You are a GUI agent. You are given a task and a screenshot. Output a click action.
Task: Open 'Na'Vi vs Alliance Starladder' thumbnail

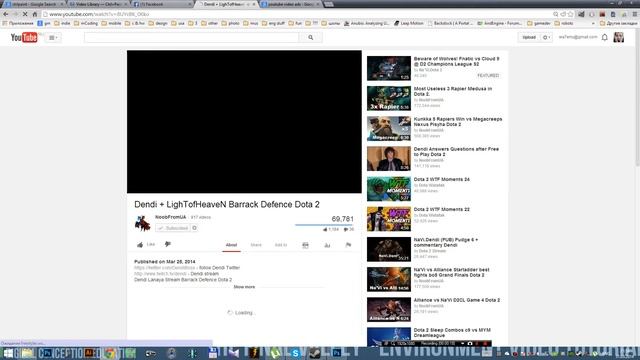coord(389,280)
